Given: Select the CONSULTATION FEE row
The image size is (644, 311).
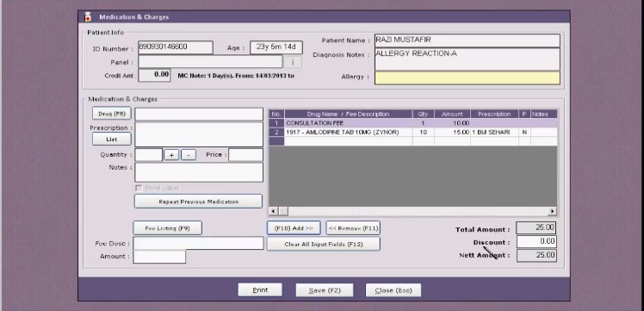Looking at the screenshot, I should click(412, 123).
